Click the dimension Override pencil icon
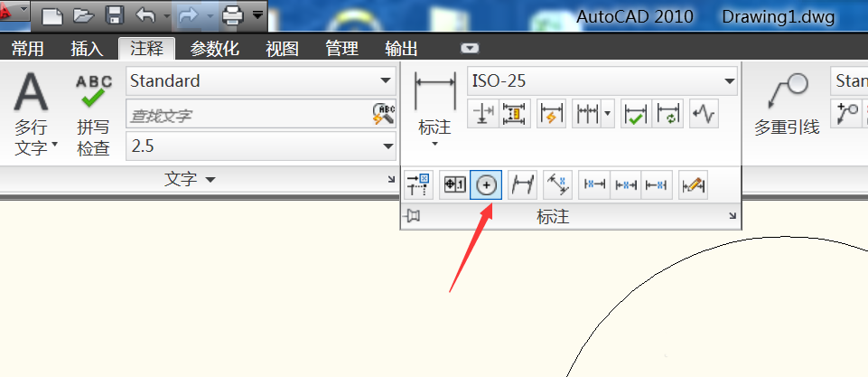 pos(693,185)
